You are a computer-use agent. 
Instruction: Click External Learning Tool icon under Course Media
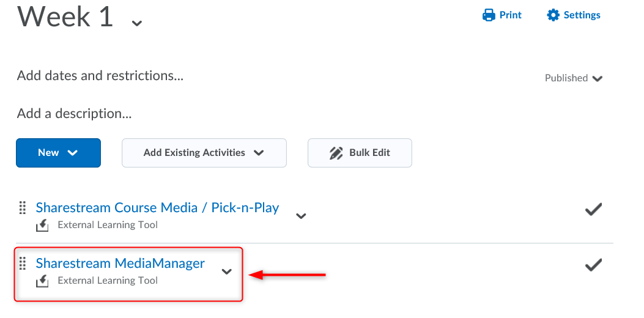click(42, 225)
